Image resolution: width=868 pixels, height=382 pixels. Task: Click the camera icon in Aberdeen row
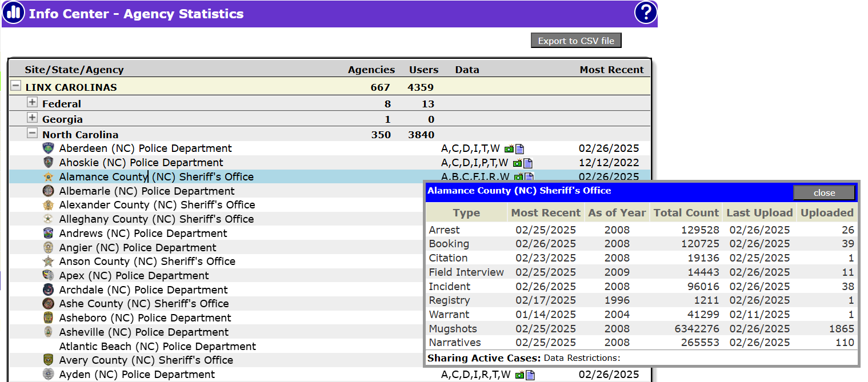tap(509, 149)
